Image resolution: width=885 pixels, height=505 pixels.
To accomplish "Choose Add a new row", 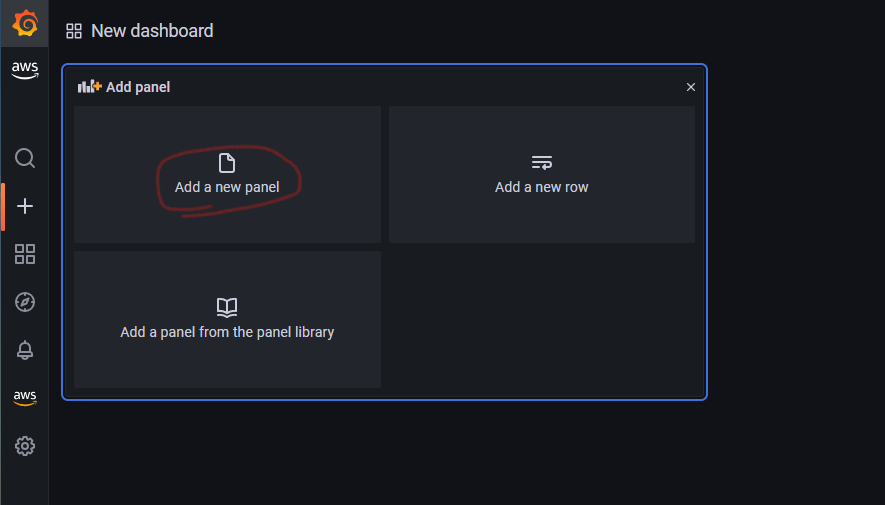I will tap(542, 174).
